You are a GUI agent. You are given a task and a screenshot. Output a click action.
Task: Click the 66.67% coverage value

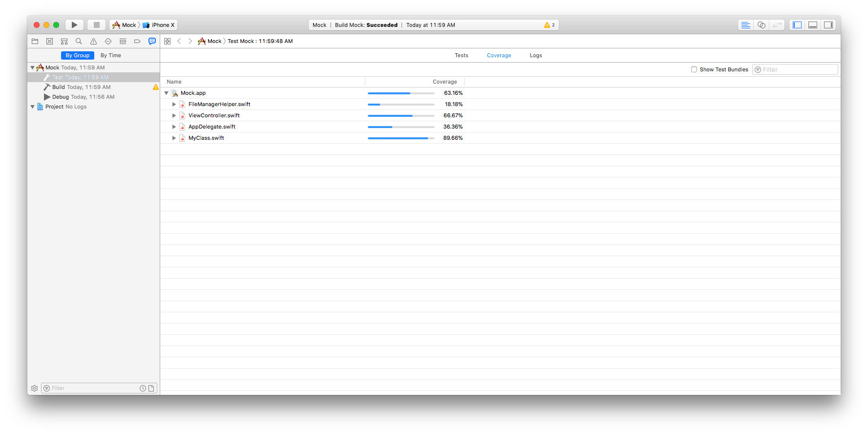point(453,116)
